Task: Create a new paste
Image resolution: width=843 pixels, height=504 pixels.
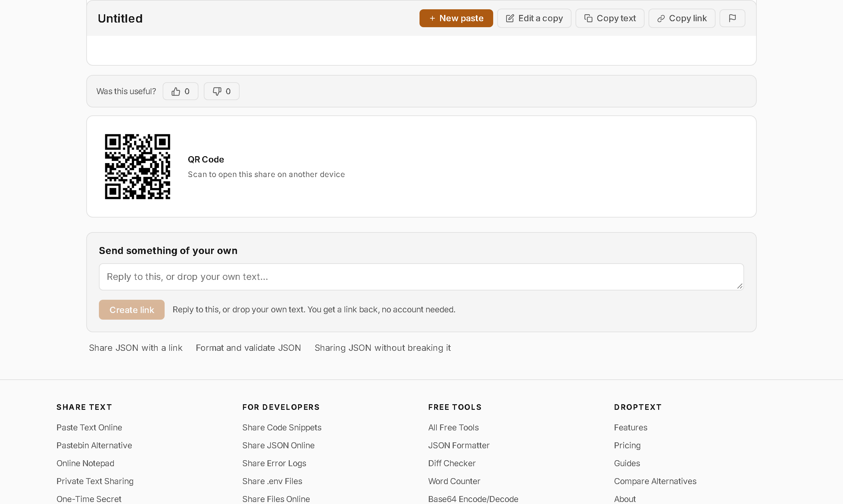Action: 456,18
